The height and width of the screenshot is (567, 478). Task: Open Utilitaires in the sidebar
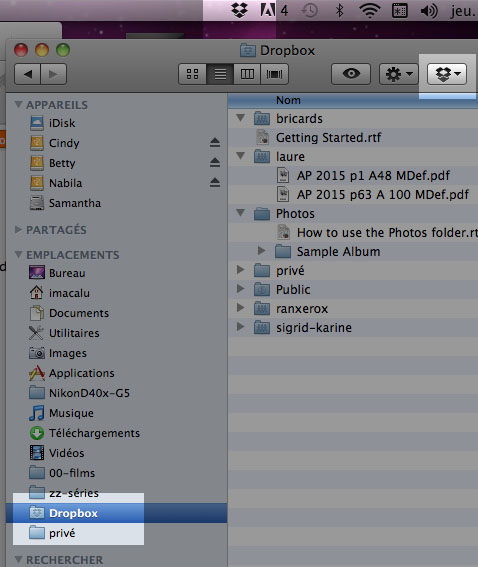(74, 333)
